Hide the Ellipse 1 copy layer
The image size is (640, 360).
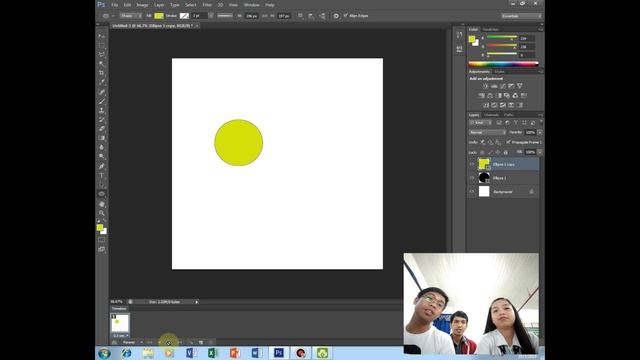click(x=472, y=164)
